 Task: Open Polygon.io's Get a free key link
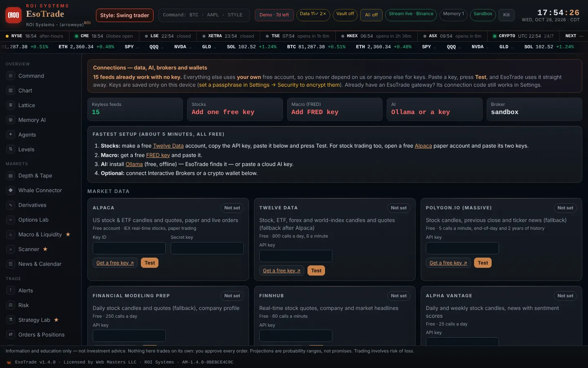pos(448,263)
